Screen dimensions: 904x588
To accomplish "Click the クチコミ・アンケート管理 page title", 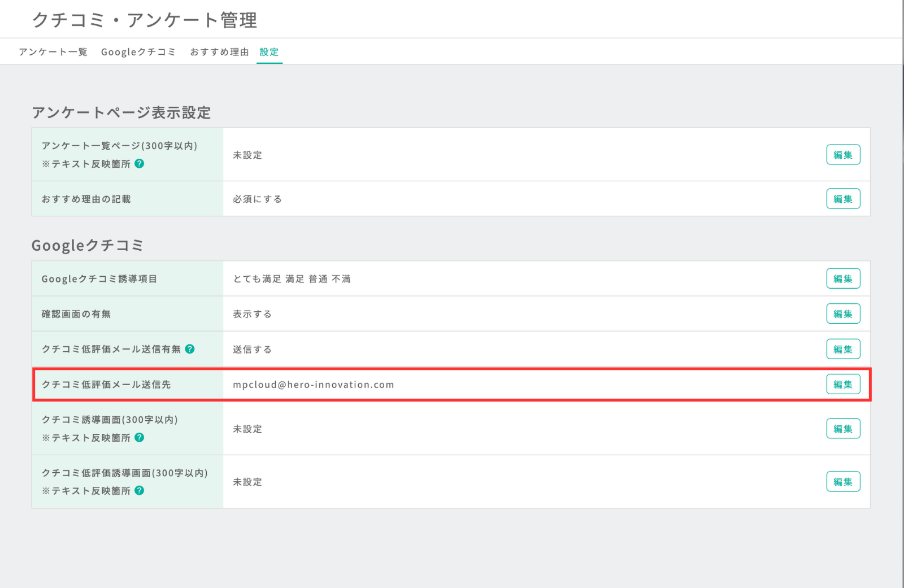I will (145, 20).
